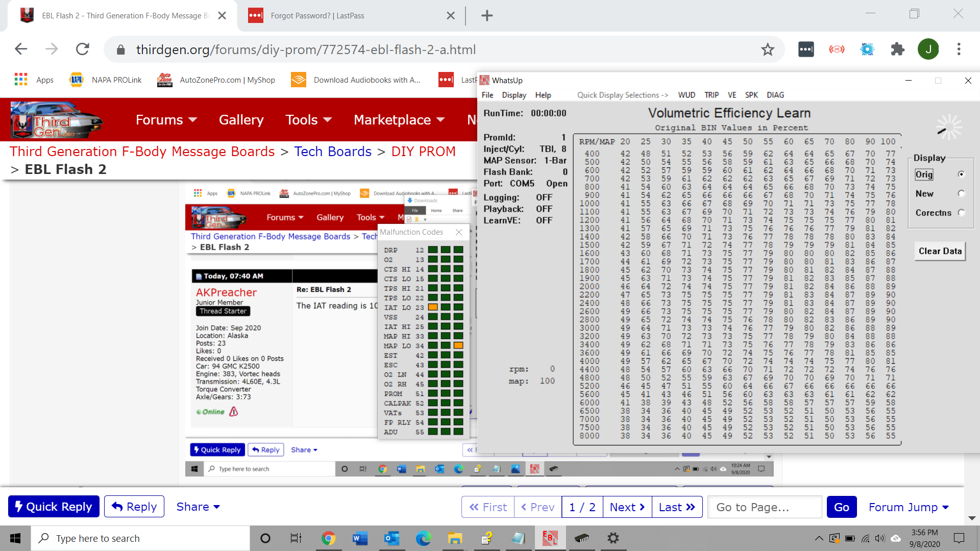Screen dimensions: 980x551
Task: Click the ThirdGen site logo
Action: pos(56,120)
